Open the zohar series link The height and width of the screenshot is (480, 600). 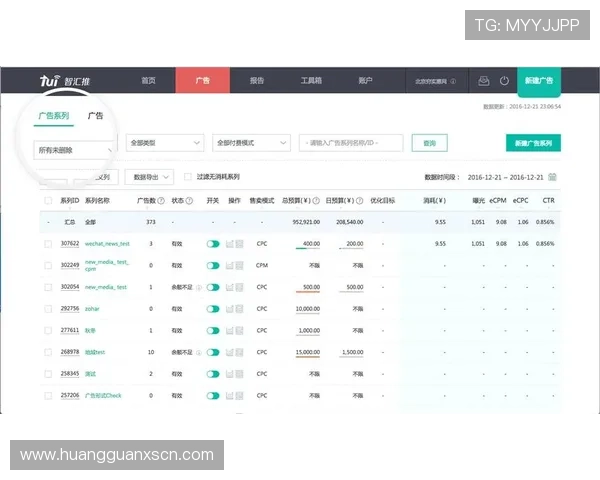92,309
